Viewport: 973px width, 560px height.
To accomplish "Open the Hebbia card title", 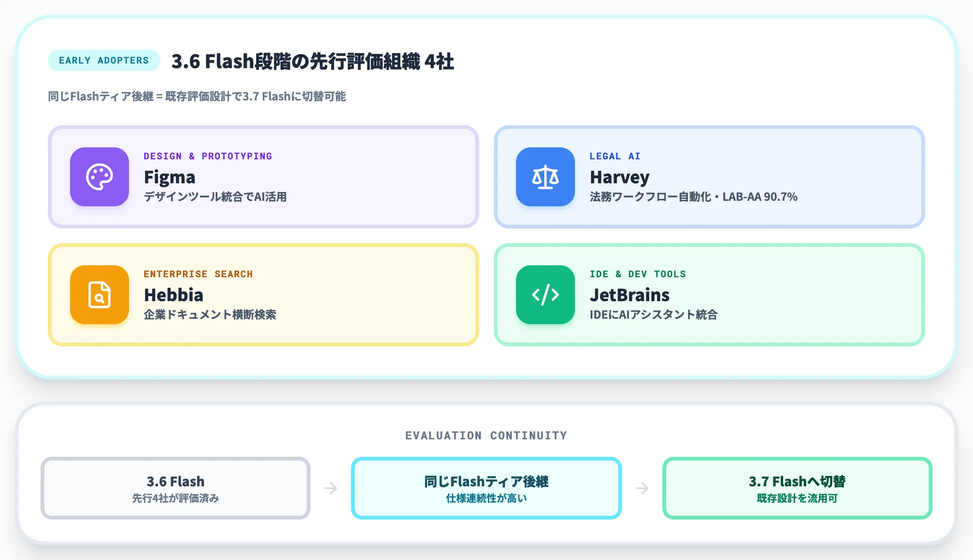I will pyautogui.click(x=174, y=295).
